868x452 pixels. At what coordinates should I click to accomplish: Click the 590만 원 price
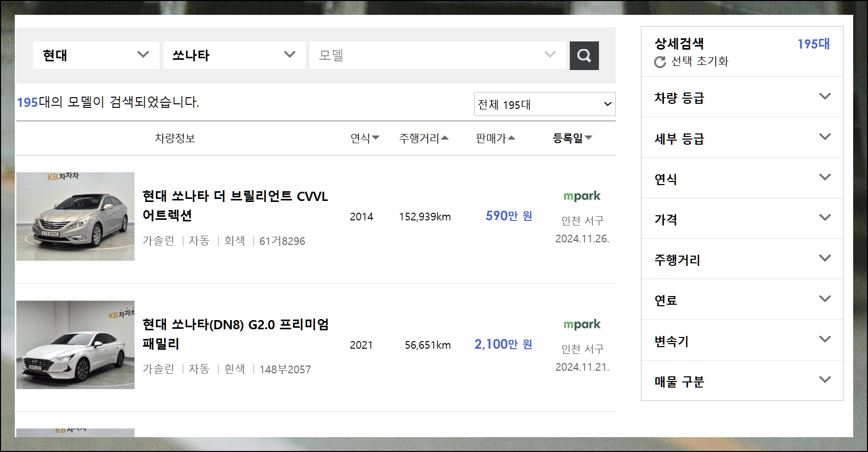[509, 216]
